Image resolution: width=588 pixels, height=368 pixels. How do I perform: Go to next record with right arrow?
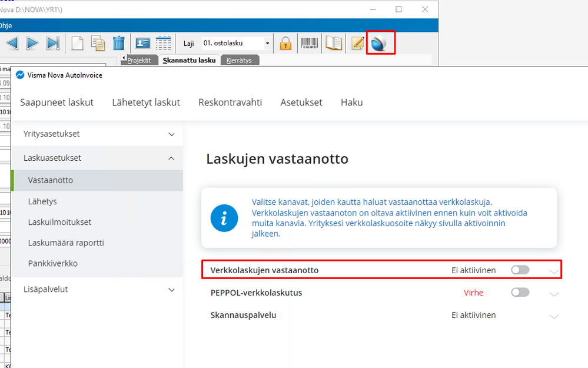(32, 43)
